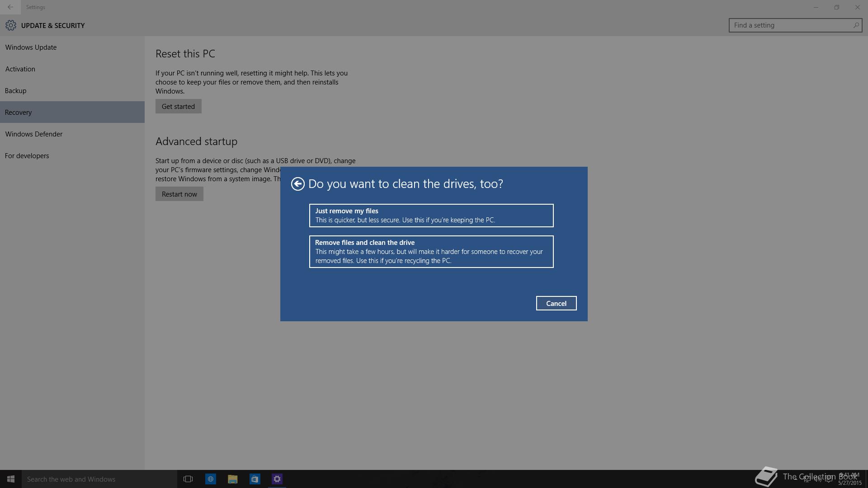Launch the browser globe icon in taskbar
The image size is (868, 488).
pyautogui.click(x=211, y=479)
